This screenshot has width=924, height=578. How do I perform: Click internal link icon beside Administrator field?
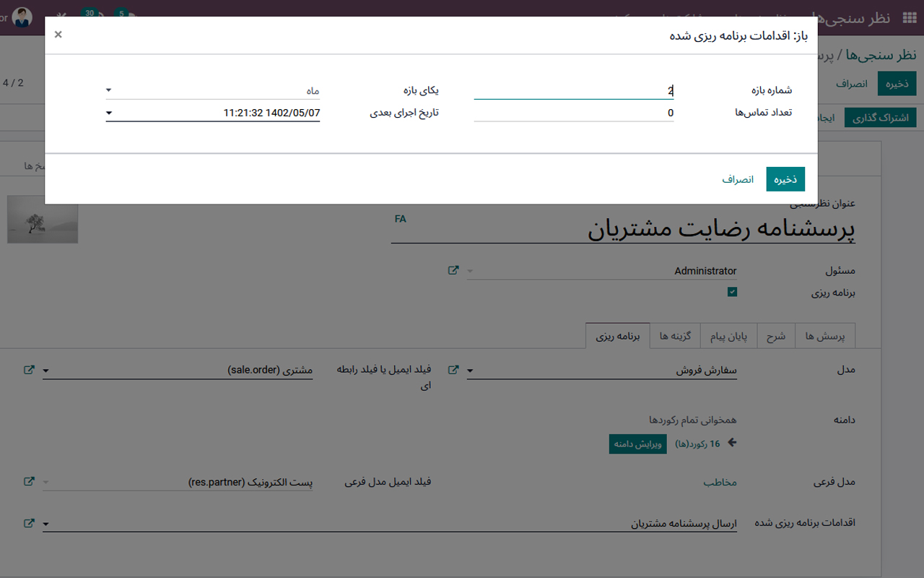point(453,270)
